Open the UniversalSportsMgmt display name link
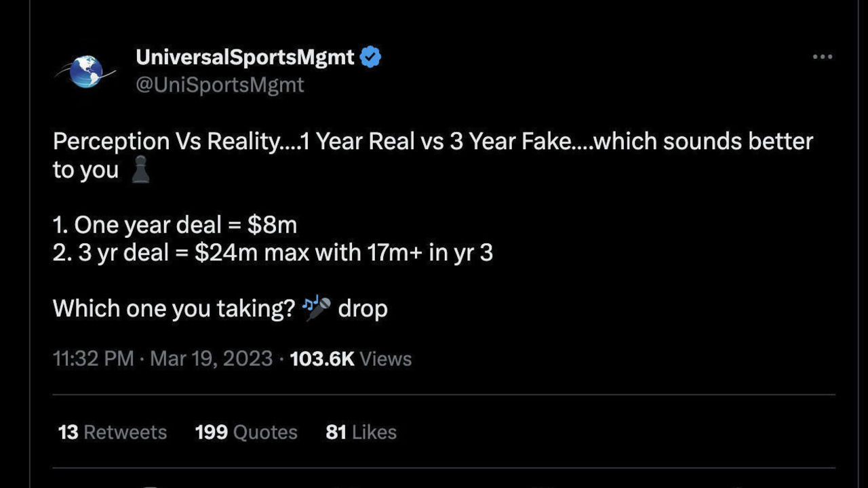 tap(245, 57)
